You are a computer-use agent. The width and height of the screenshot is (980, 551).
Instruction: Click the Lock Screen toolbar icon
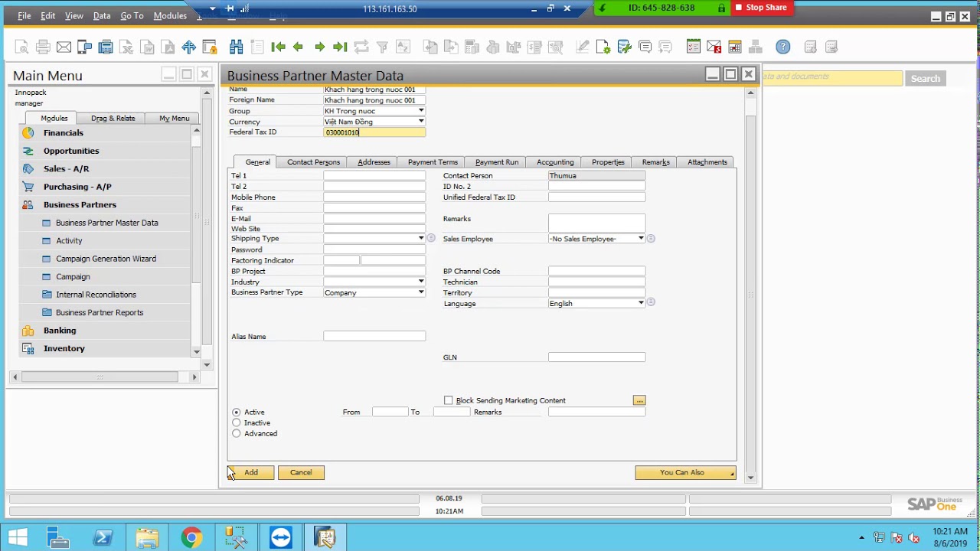[x=210, y=47]
